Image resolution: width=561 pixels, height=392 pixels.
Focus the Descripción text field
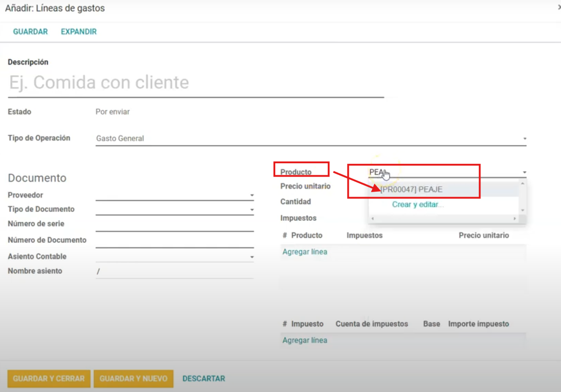point(196,83)
